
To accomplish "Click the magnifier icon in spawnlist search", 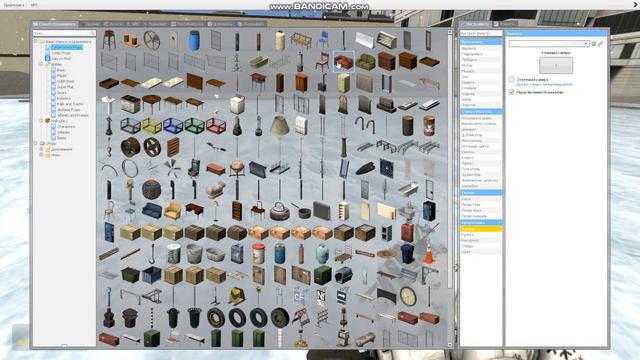I will [x=92, y=33].
